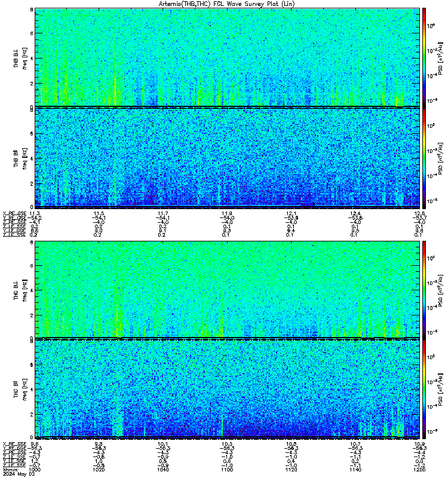
Task: Click the time label '1120'
Action: point(291,470)
